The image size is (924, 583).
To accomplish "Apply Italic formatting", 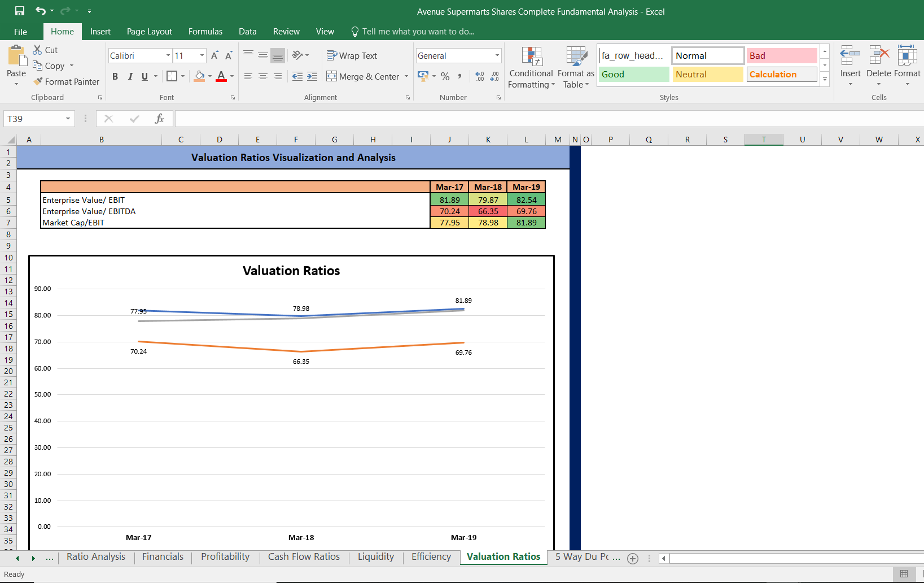I will coord(130,76).
